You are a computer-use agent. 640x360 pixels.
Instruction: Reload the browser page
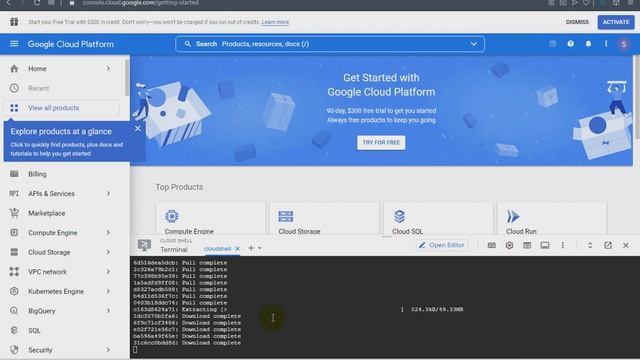click(x=37, y=2)
